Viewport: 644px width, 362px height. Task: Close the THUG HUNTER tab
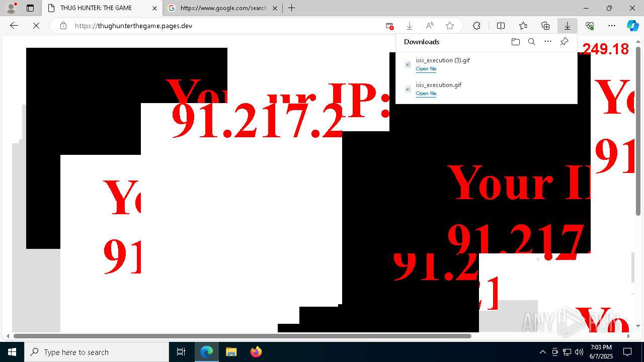click(154, 8)
